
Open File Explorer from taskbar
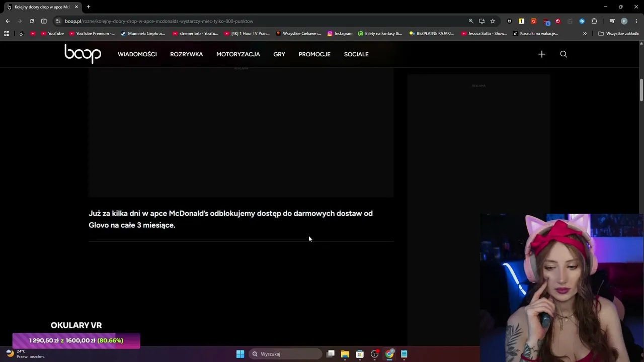click(345, 354)
